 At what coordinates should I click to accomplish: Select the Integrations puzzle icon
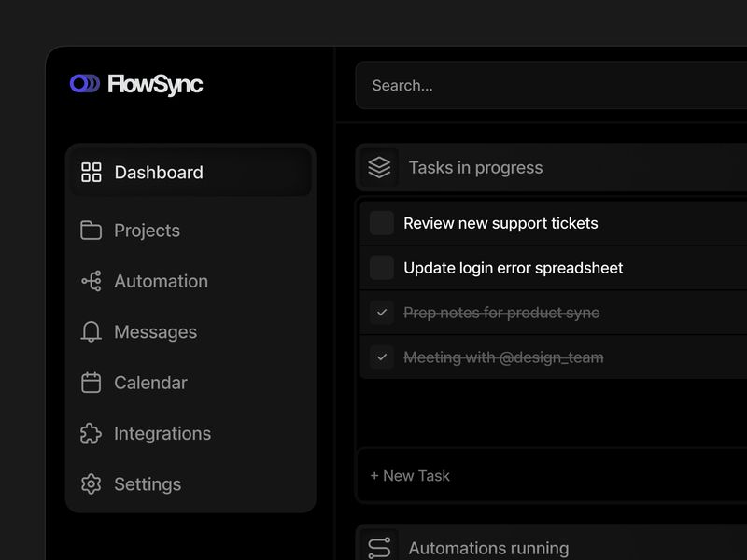point(91,433)
